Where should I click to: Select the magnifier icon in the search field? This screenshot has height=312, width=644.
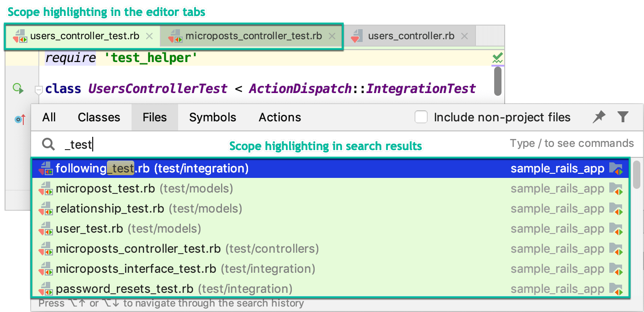48,144
